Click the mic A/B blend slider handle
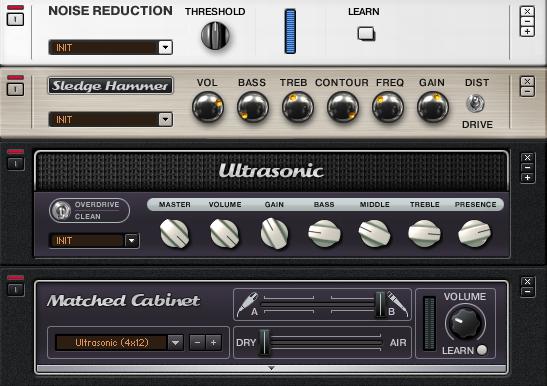This screenshot has height=386, width=547. click(x=380, y=305)
